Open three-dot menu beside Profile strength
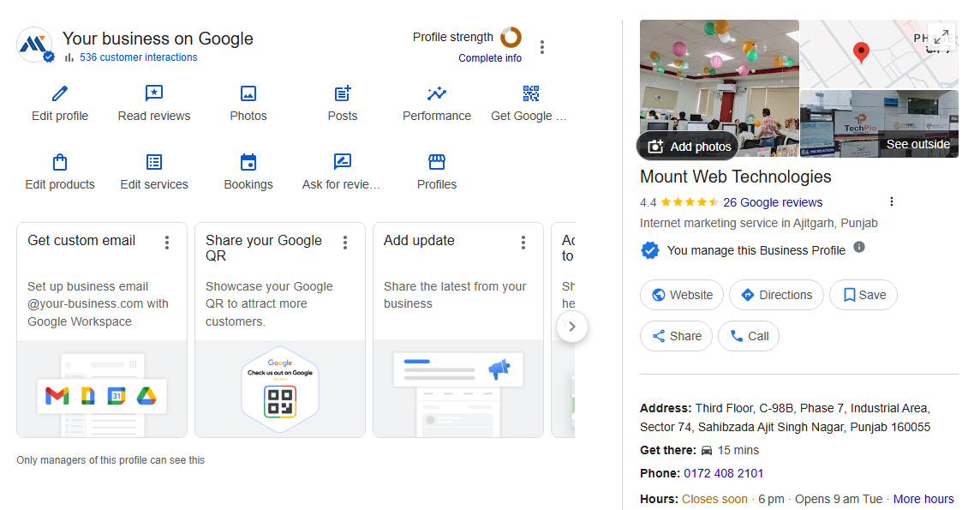The width and height of the screenshot is (980, 510). coord(542,47)
